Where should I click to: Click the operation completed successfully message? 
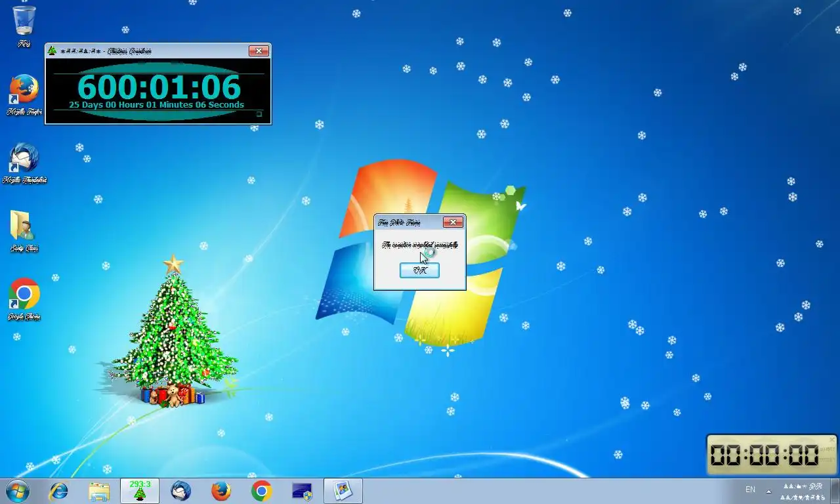pos(420,245)
